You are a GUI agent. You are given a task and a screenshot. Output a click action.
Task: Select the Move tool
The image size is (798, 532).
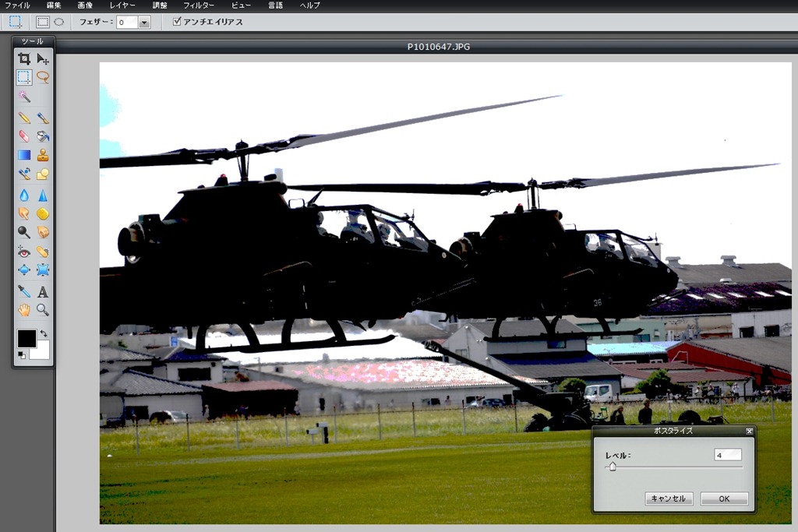coord(43,58)
